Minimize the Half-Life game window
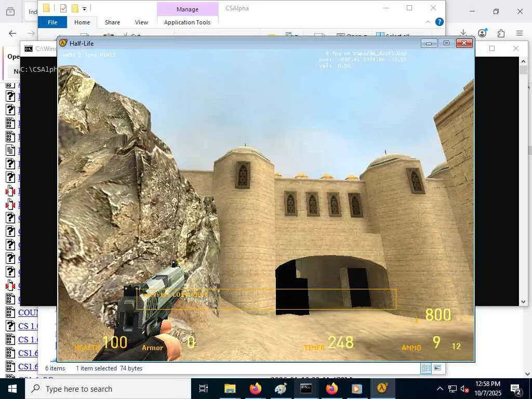 point(429,43)
